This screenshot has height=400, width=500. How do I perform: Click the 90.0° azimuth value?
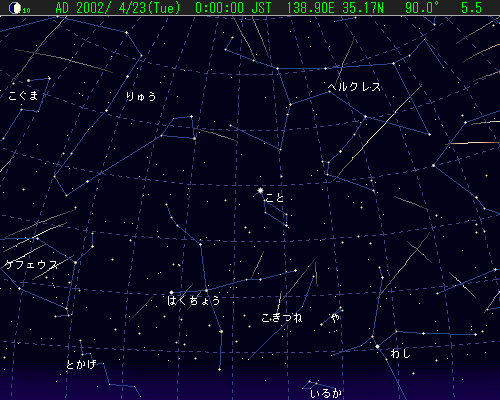tap(422, 8)
